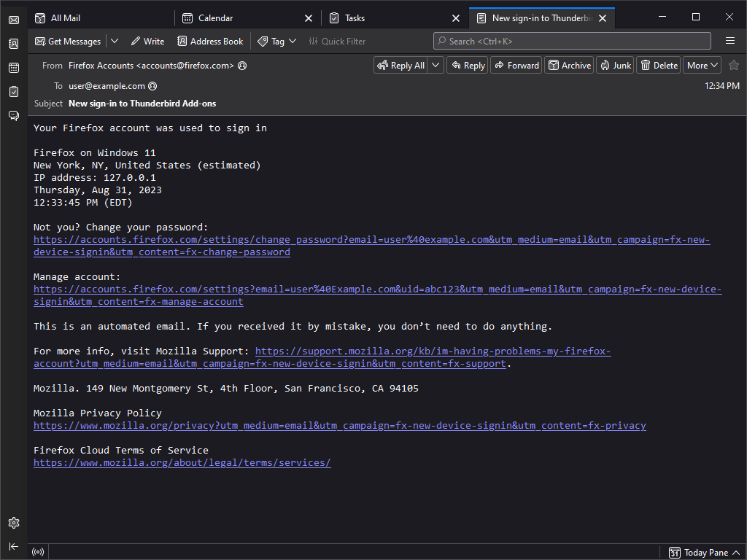
Task: Open the Firefox Cloud Terms of Service link
Action: [182, 462]
